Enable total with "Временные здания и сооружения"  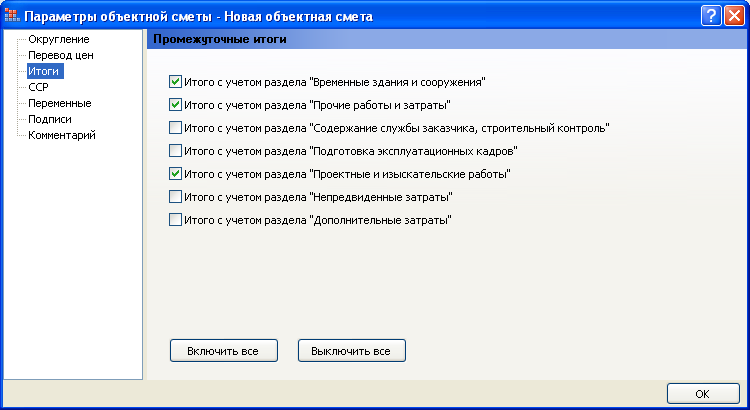point(176,82)
